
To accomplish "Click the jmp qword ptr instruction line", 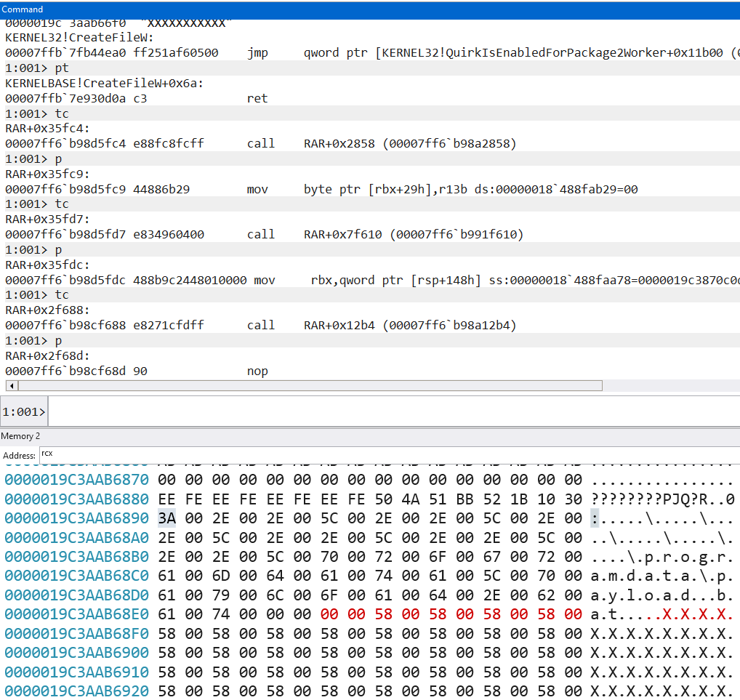I will click(372, 52).
